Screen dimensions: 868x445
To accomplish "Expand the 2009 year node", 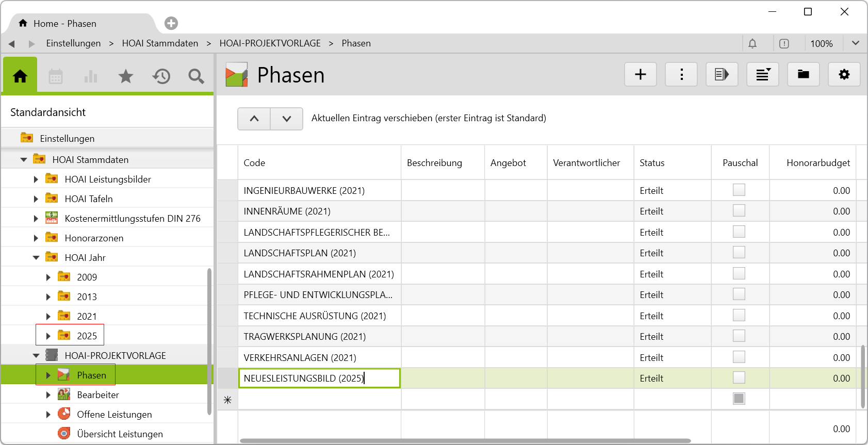I will pyautogui.click(x=48, y=277).
